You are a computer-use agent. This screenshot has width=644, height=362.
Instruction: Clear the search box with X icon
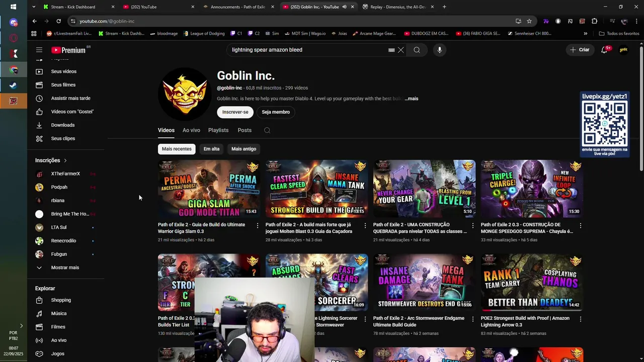(401, 50)
